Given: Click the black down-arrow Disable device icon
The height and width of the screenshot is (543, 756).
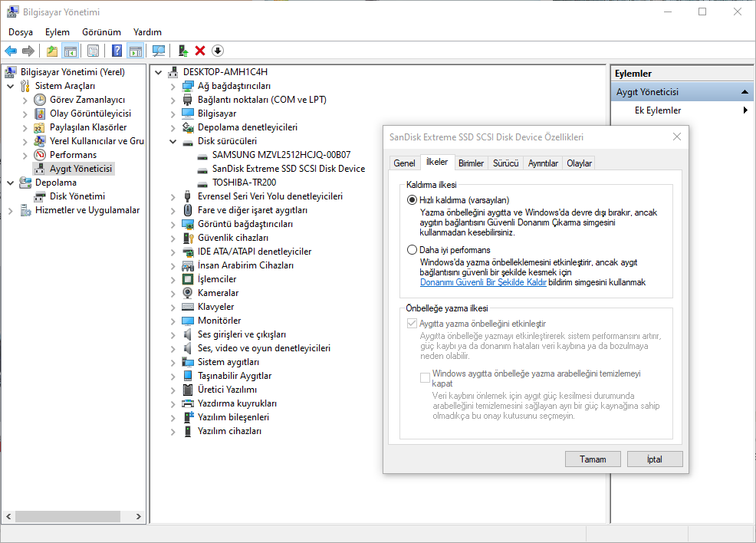Looking at the screenshot, I should 218,51.
